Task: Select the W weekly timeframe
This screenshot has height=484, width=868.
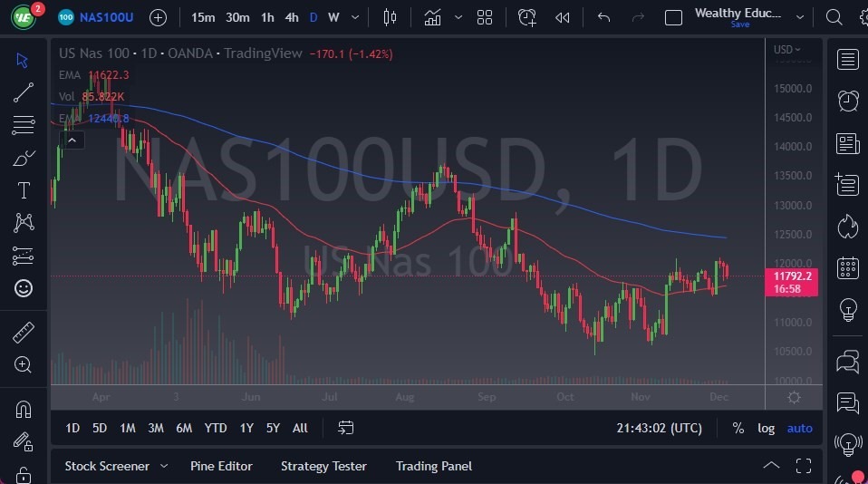Action: coord(333,18)
